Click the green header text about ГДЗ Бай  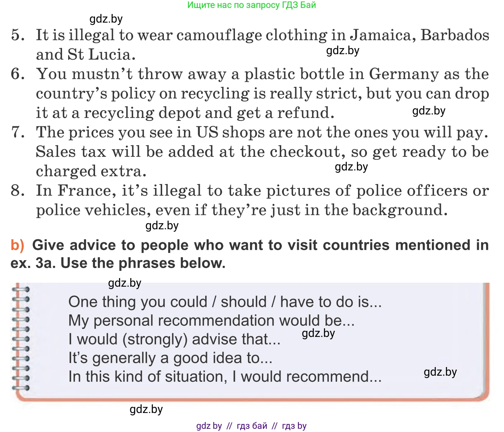tap(251, 5)
